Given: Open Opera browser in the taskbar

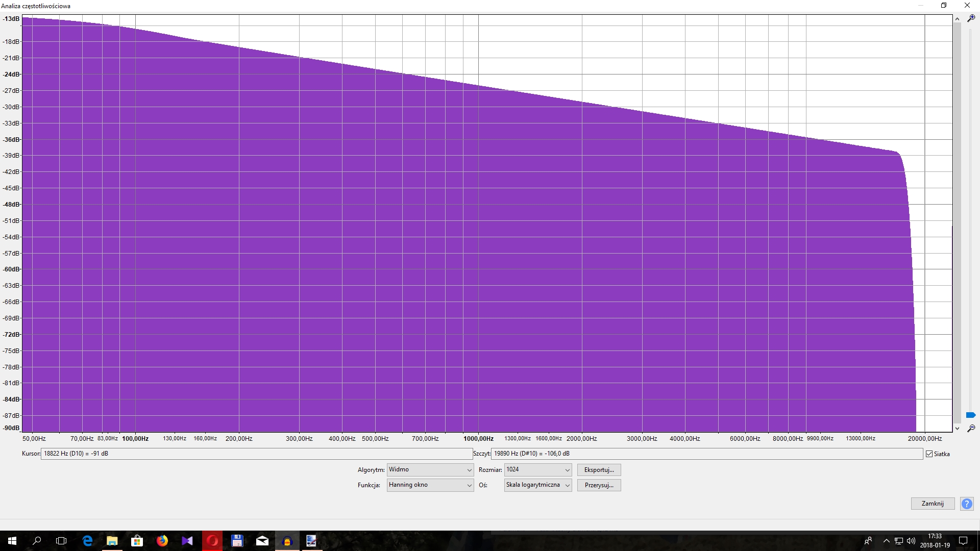Looking at the screenshot, I should click(x=212, y=541).
